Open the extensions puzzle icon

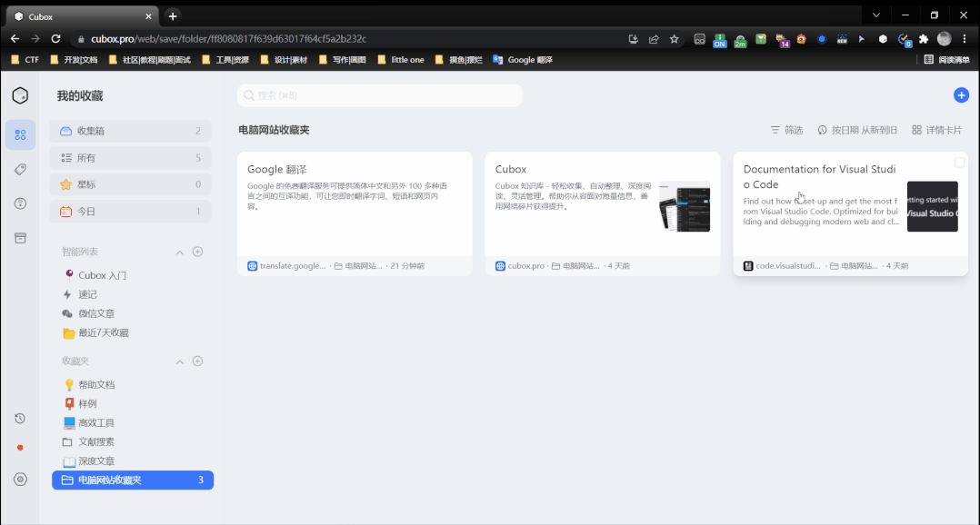(924, 39)
